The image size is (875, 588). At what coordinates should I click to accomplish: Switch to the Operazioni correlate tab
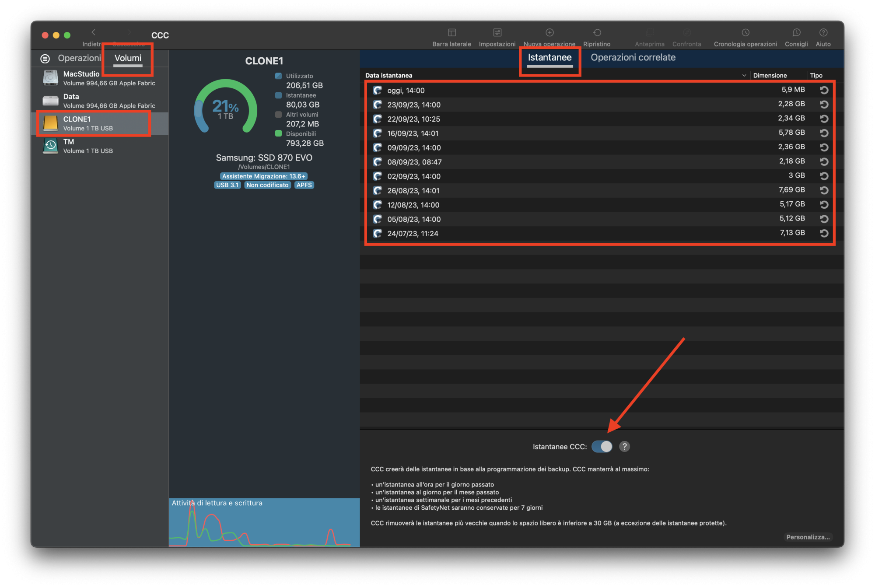[633, 58]
